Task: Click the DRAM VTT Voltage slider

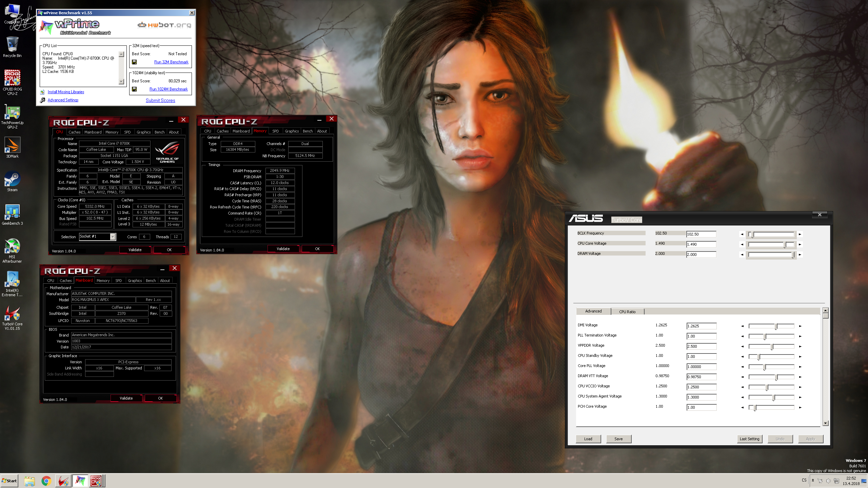Action: (771, 377)
